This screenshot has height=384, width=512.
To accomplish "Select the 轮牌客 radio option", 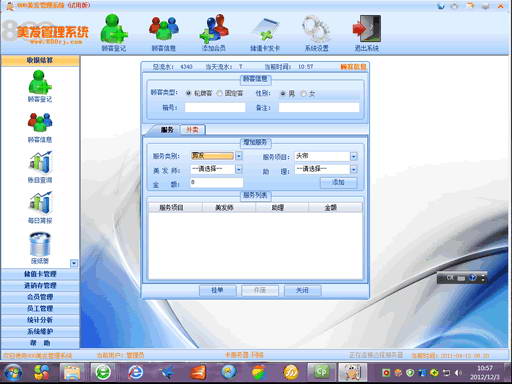I will (x=188, y=93).
